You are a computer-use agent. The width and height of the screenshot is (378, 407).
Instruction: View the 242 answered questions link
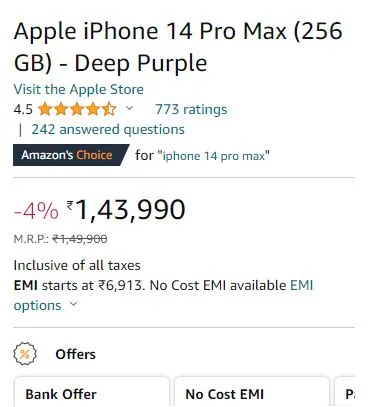(108, 129)
